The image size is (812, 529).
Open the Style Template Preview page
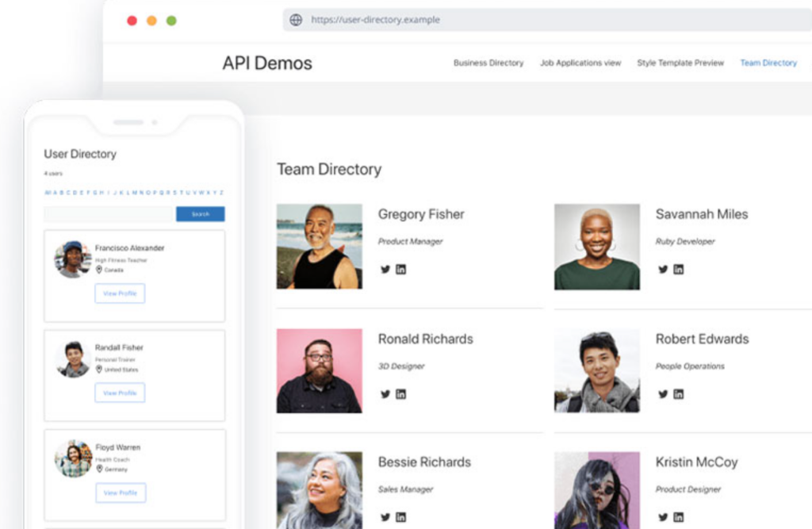tap(680, 63)
